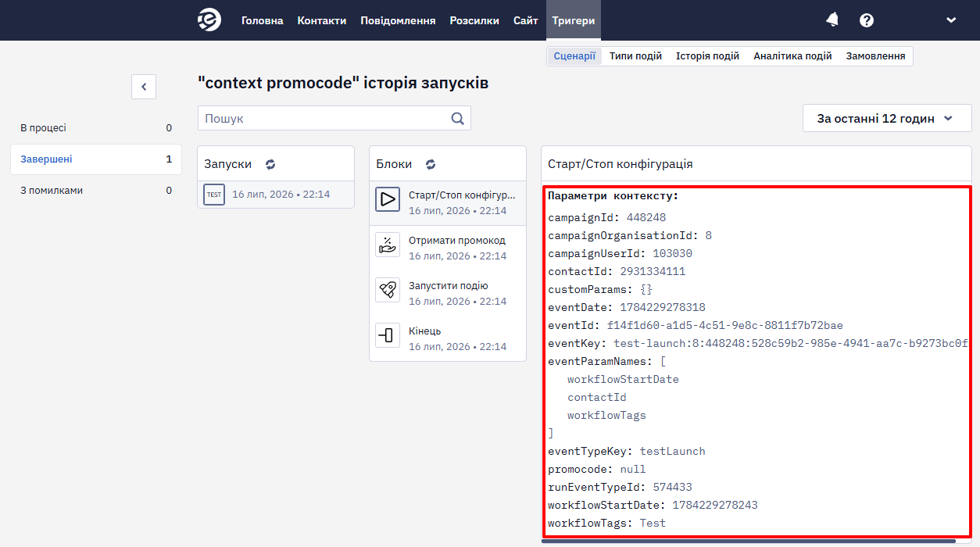Open the help question mark icon
Image resolution: width=980 pixels, height=547 pixels.
pyautogui.click(x=867, y=20)
